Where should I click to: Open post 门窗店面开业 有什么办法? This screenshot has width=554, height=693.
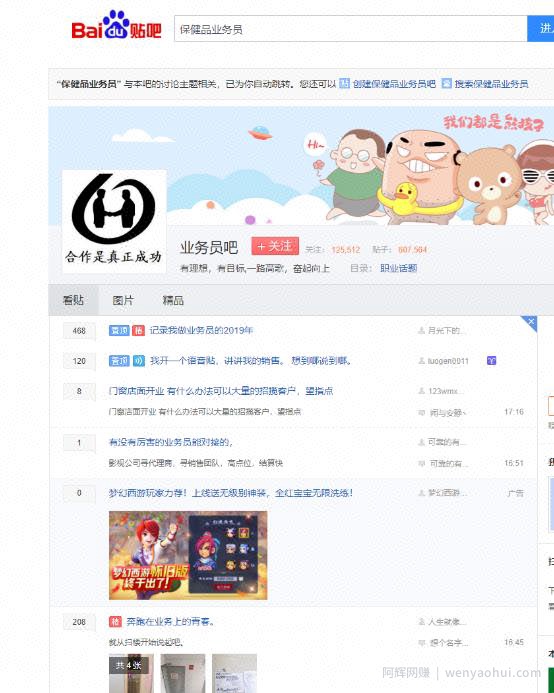tap(221, 391)
